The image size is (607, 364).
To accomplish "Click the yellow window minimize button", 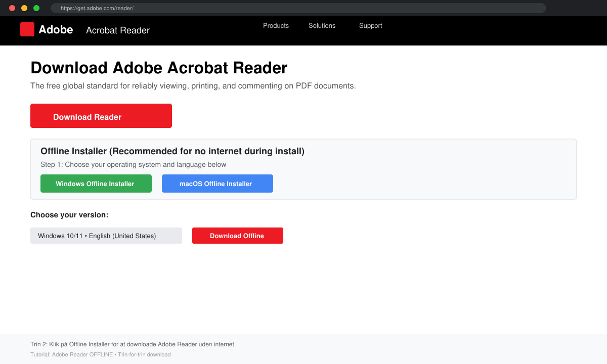I will (x=24, y=8).
